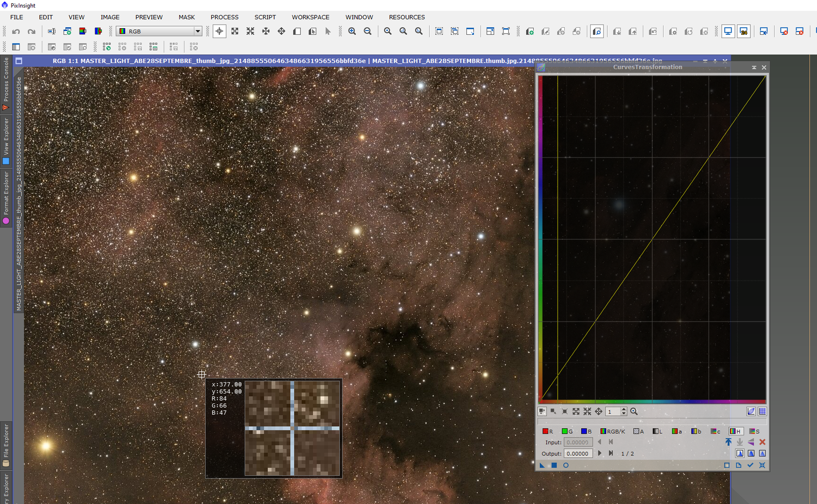This screenshot has width=817, height=504.
Task: Increase the curve zoom factor spinner
Action: tap(624, 409)
